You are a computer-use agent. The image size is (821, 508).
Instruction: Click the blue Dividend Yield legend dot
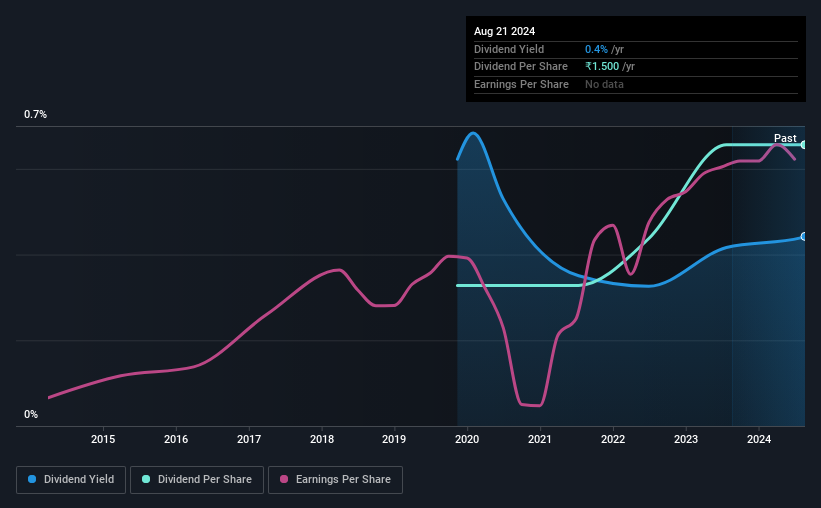32,480
